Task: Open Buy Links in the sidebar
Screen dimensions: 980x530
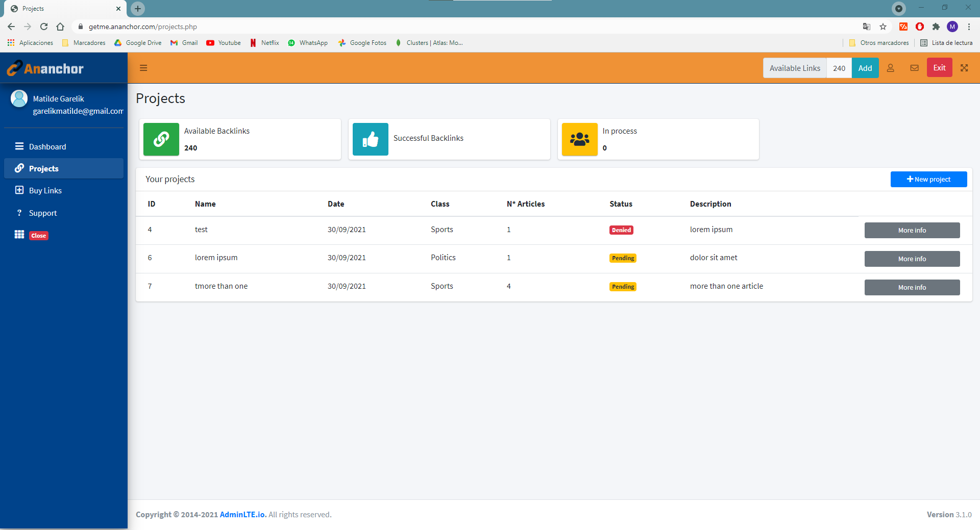Action: point(64,190)
